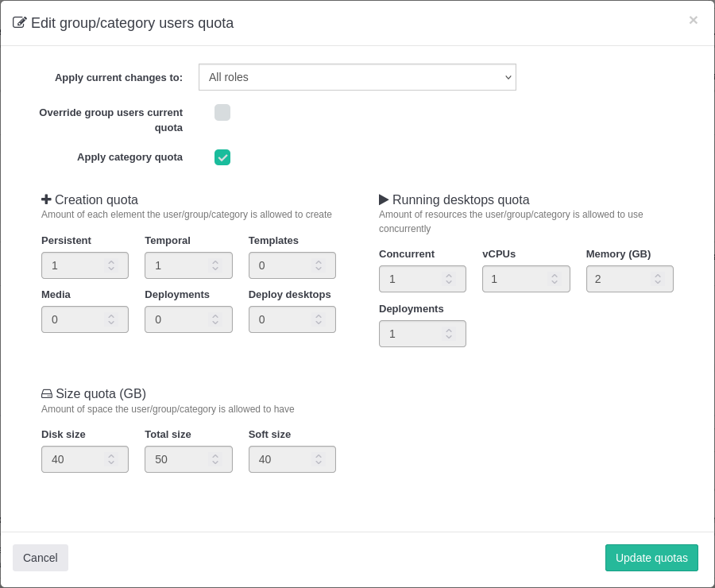The width and height of the screenshot is (715, 588).
Task: Uncheck the Apply category quota checkbox
Action: point(222,157)
